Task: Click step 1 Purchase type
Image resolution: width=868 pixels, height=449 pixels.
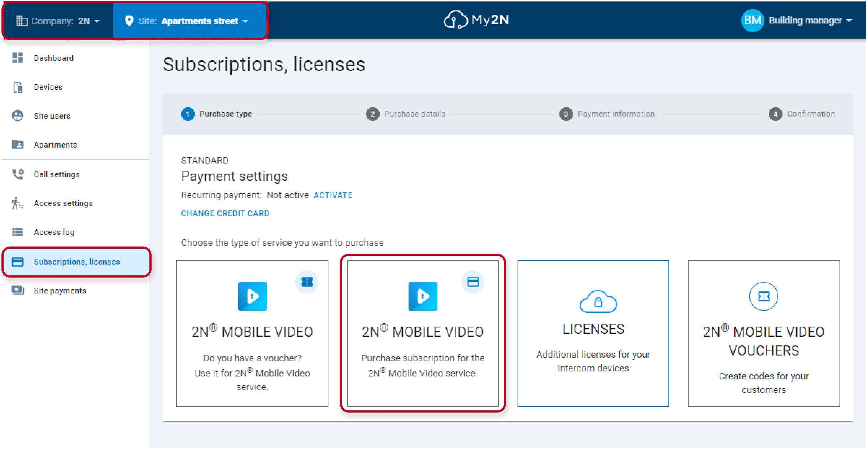Action: pyautogui.click(x=217, y=114)
